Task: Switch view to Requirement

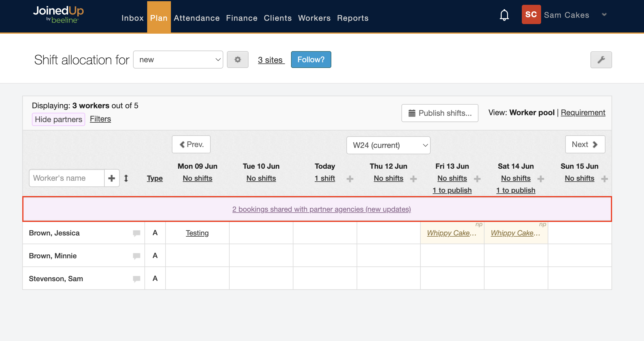Action: pyautogui.click(x=583, y=112)
